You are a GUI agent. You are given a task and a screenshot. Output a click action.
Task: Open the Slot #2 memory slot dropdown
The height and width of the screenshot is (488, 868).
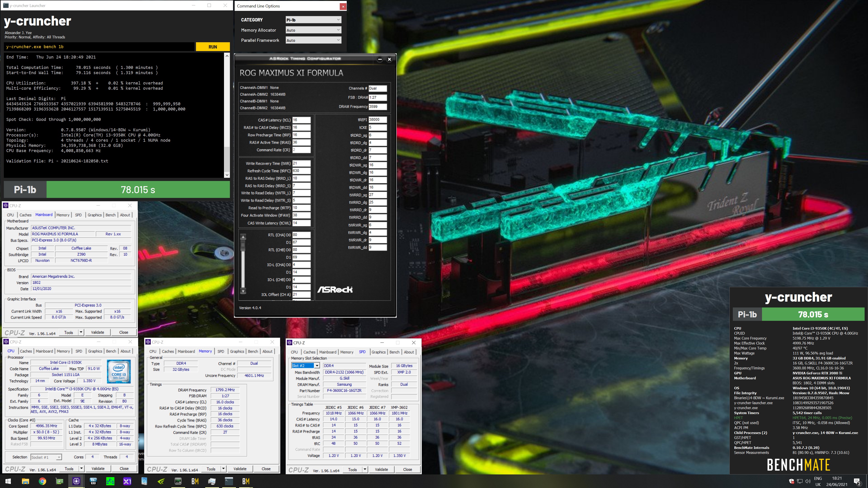click(305, 365)
